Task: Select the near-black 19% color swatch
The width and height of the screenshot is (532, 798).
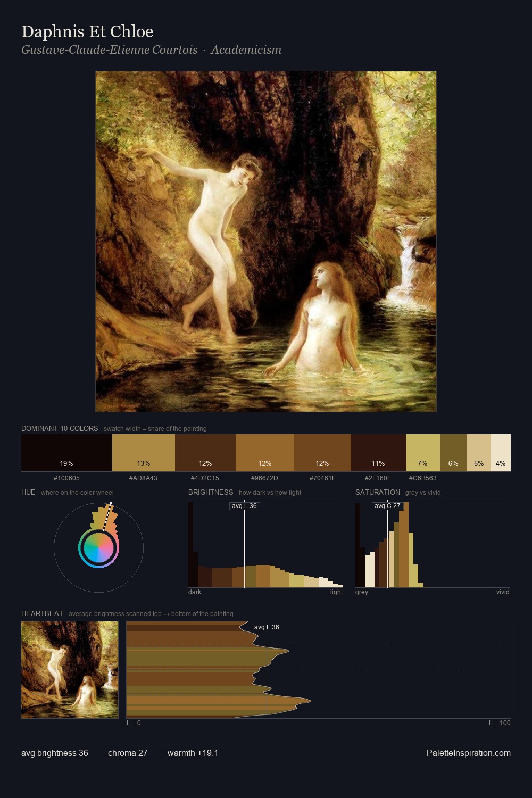Action: [66, 453]
